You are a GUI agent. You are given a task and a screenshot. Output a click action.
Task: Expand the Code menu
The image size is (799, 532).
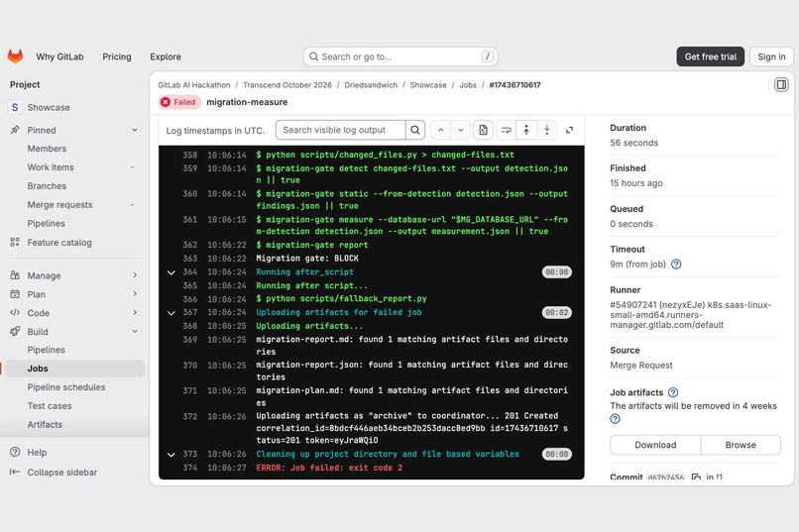(x=135, y=313)
